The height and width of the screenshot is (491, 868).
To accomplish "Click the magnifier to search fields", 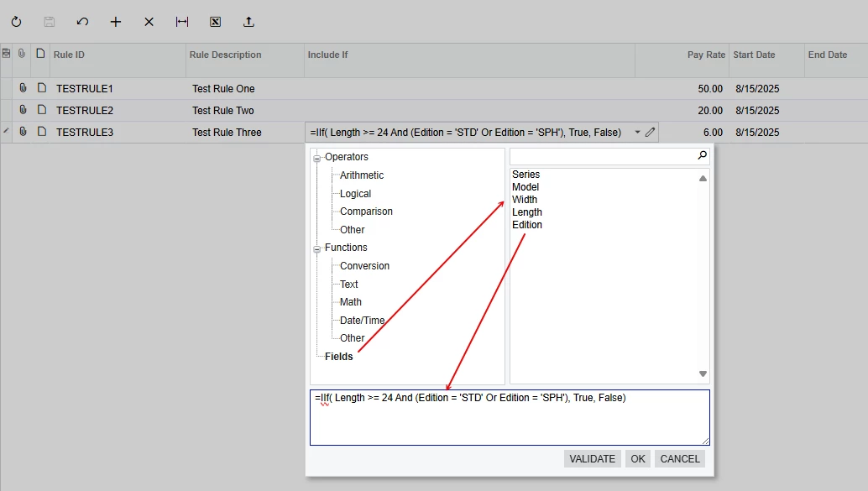I will (702, 155).
